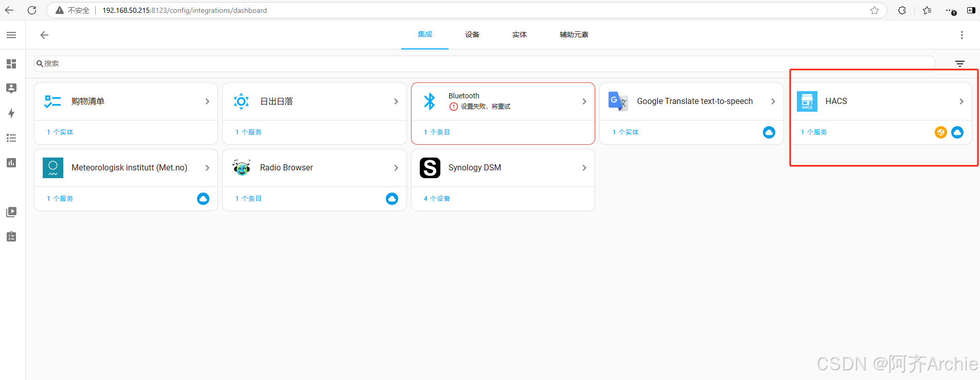Switch to the 辅助元素 tab
The height and width of the screenshot is (380, 980).
[x=574, y=34]
